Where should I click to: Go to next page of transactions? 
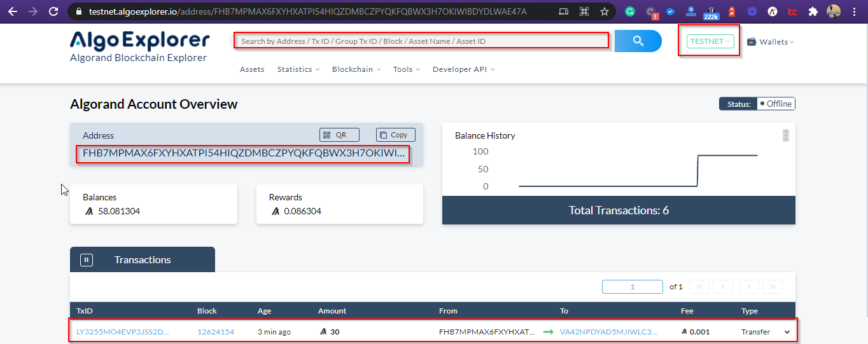click(x=748, y=287)
